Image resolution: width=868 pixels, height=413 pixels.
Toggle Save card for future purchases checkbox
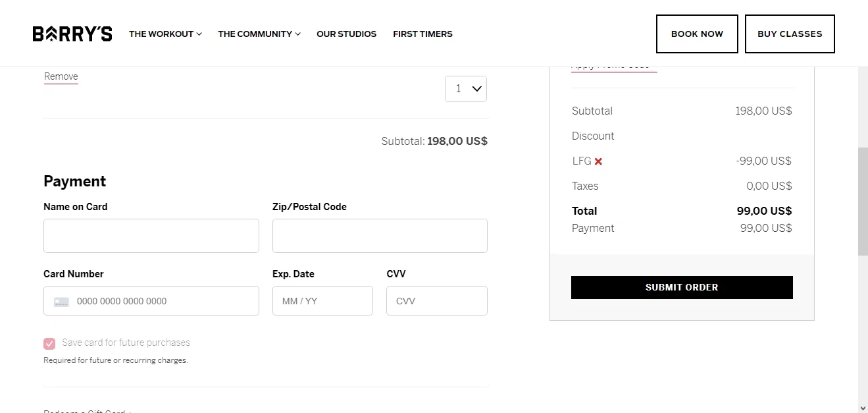point(49,343)
